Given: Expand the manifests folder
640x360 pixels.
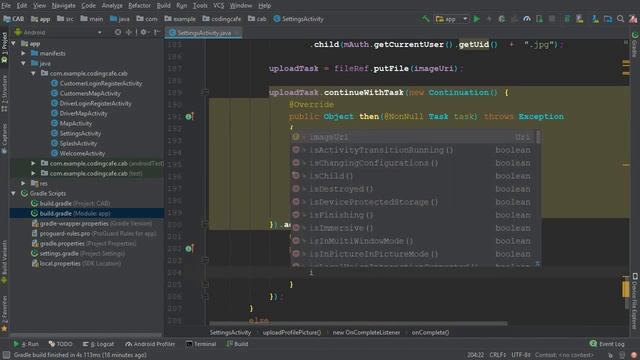Looking at the screenshot, I should pos(24,53).
